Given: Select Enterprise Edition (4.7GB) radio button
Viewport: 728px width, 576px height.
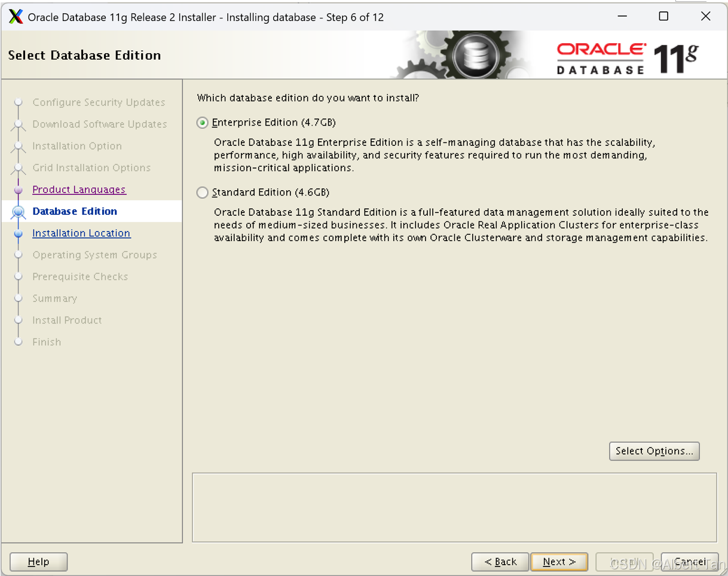Looking at the screenshot, I should click(203, 123).
